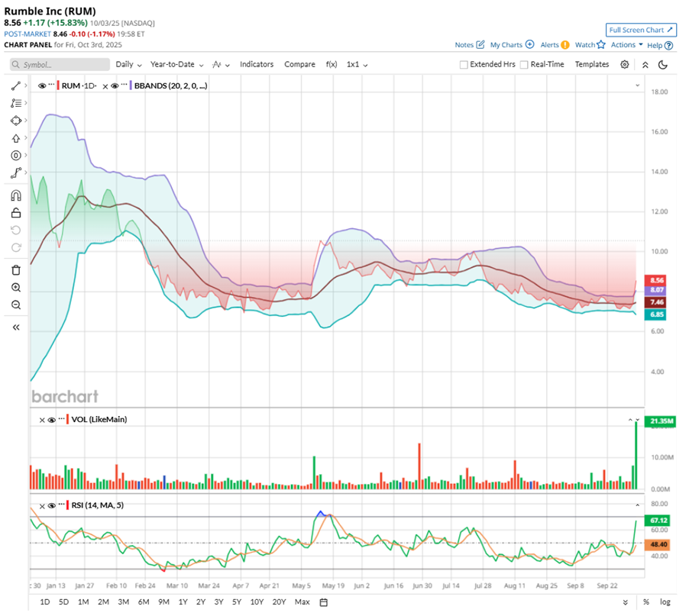Toggle visibility of VOL pane
This screenshot has width=689, height=616.
tap(51, 420)
